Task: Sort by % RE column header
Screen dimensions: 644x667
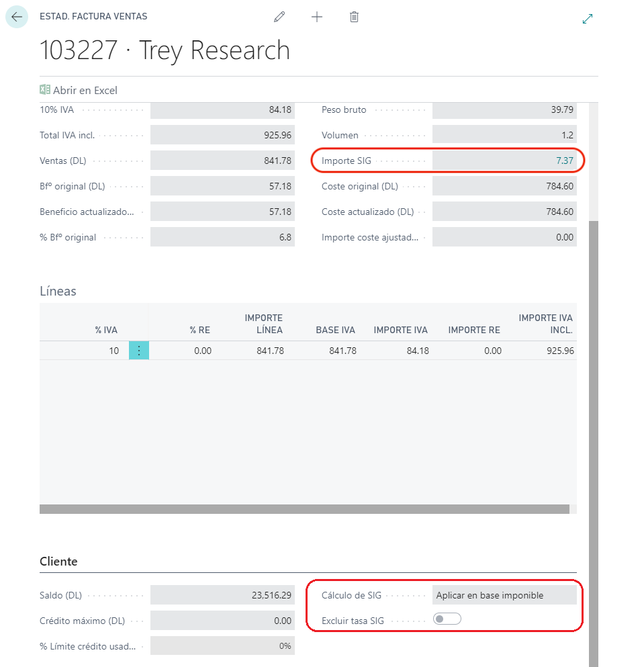Action: pyautogui.click(x=200, y=330)
